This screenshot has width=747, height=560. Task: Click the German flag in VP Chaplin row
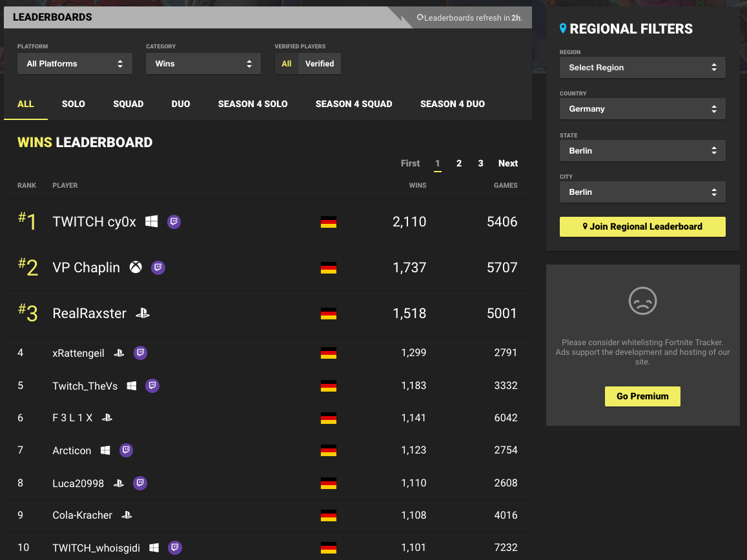pos(329,268)
